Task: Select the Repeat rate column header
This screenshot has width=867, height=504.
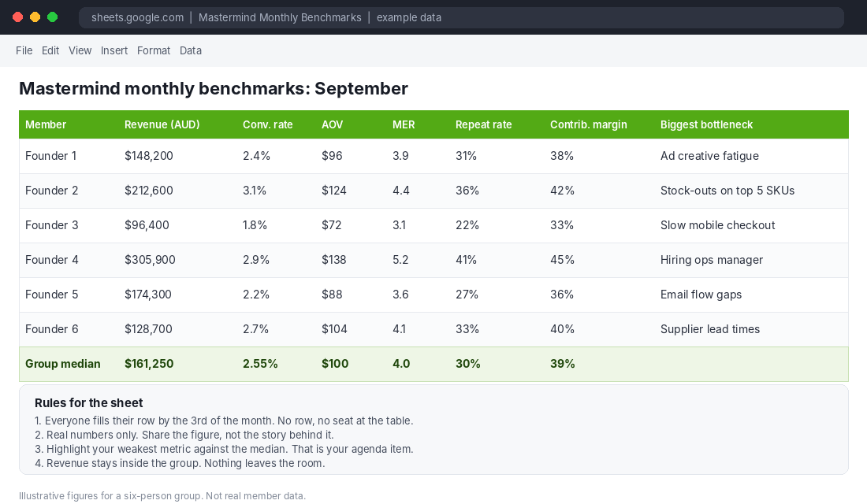Action: pyautogui.click(x=484, y=125)
